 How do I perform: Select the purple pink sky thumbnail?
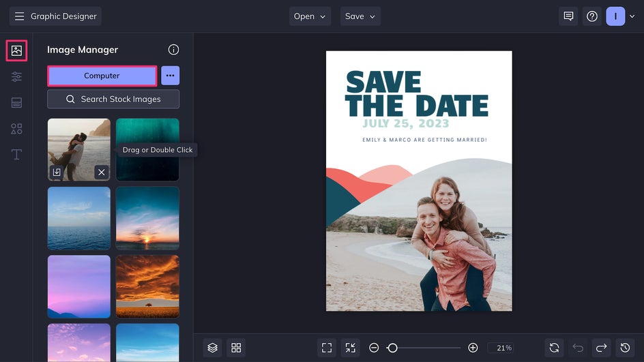[x=79, y=286]
